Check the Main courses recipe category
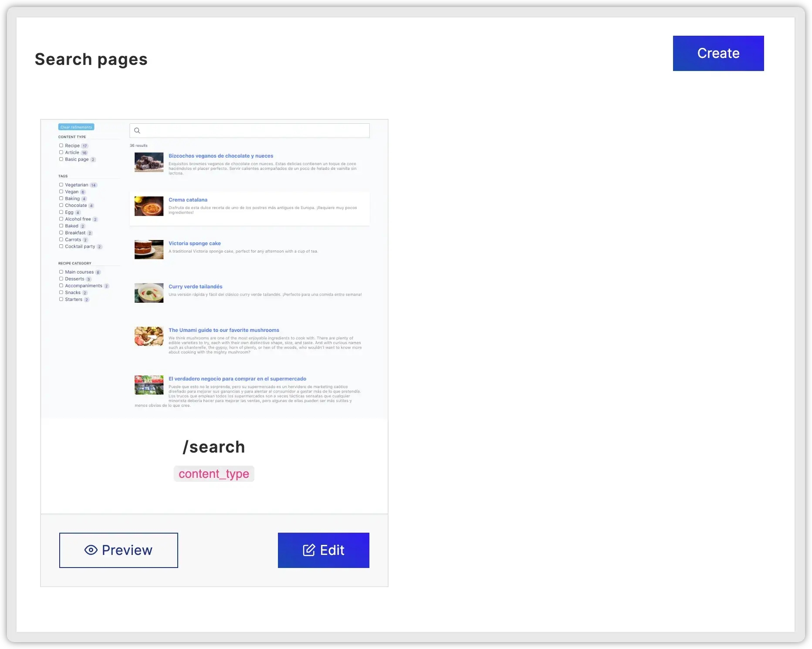Screen dimensions: 812x649 click(x=61, y=272)
